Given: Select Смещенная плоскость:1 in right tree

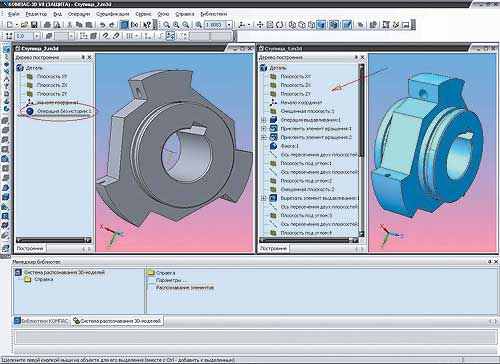Looking at the screenshot, I should tap(307, 111).
